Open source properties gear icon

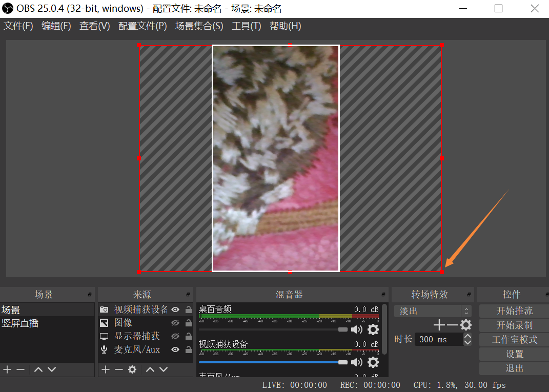pos(132,369)
